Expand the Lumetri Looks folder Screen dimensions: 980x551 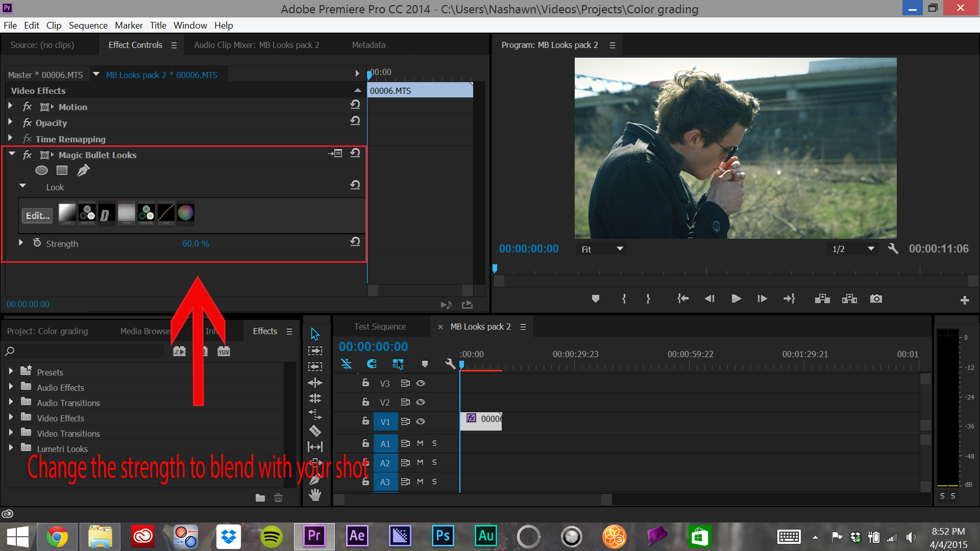pyautogui.click(x=11, y=448)
